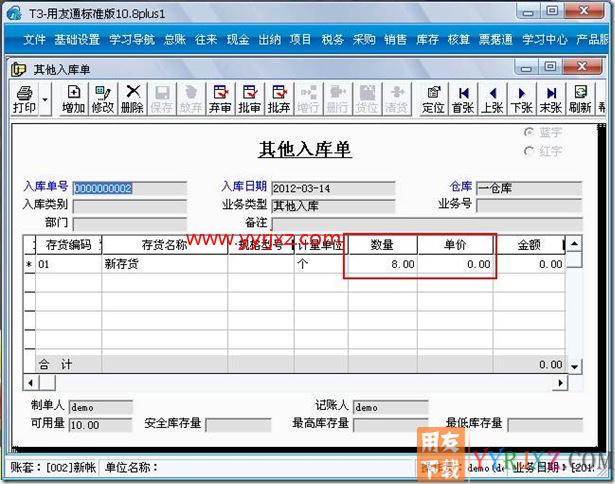
Task: Click the 仓库 field showing 一仓库
Action: coord(529,188)
